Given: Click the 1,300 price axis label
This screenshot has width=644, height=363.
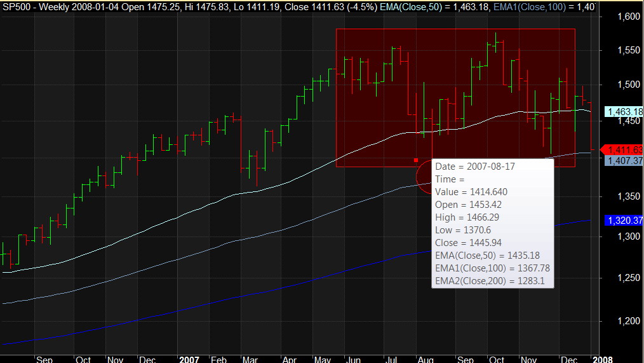Looking at the screenshot, I should 629,236.
